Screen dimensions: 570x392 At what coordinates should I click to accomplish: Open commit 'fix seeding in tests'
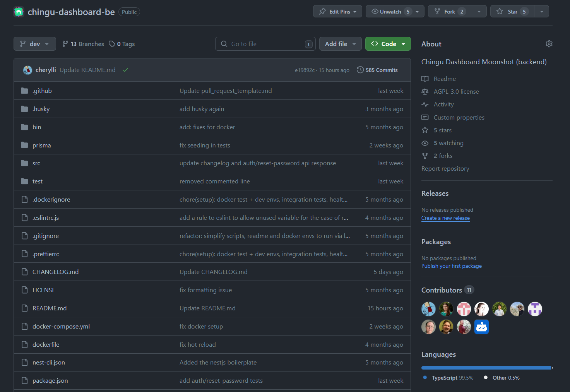[205, 145]
